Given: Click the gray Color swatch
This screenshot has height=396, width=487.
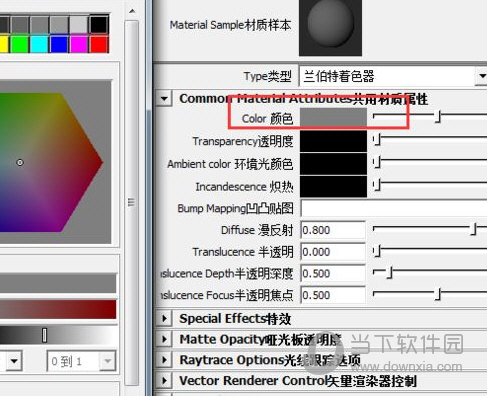Looking at the screenshot, I should point(333,118).
